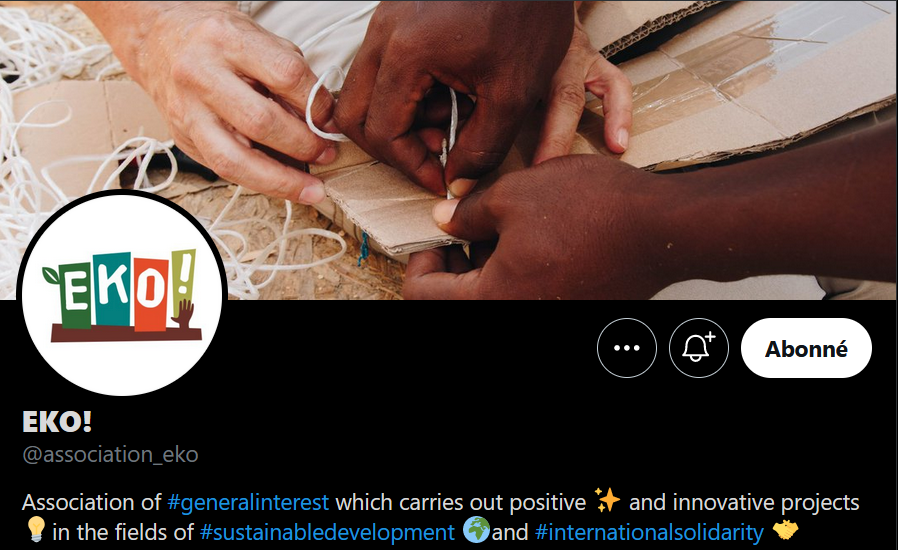The height and width of the screenshot is (550, 898).
Task: Turn on notifications with the bell icon
Action: coord(699,348)
